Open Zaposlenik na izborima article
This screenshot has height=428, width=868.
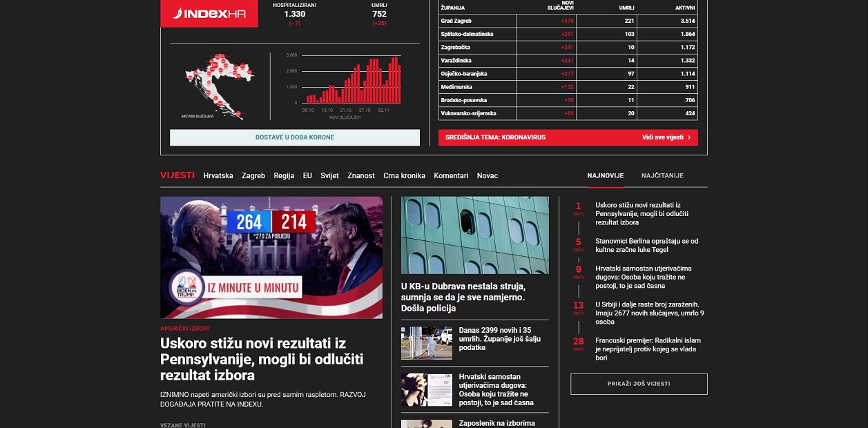497,423
